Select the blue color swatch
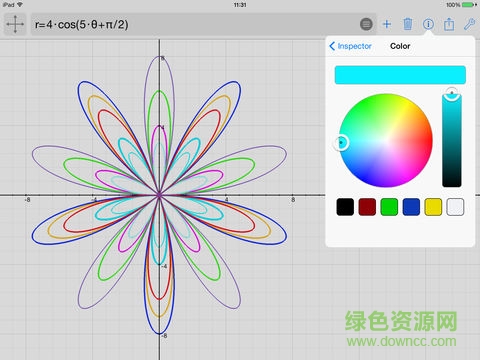 [411, 207]
